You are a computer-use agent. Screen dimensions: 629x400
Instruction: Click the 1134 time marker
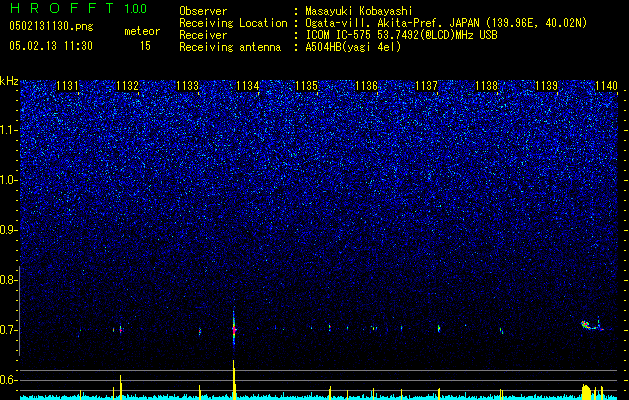pyautogui.click(x=248, y=86)
